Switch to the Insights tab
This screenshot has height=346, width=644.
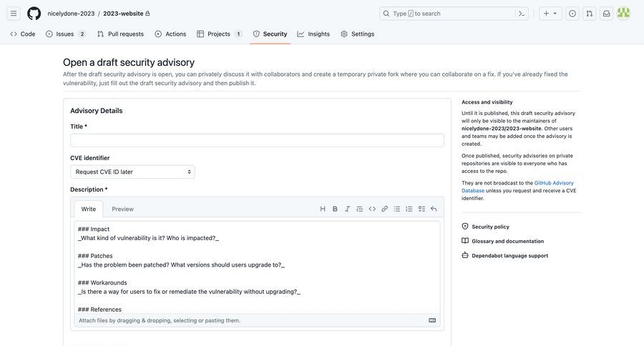(x=313, y=34)
